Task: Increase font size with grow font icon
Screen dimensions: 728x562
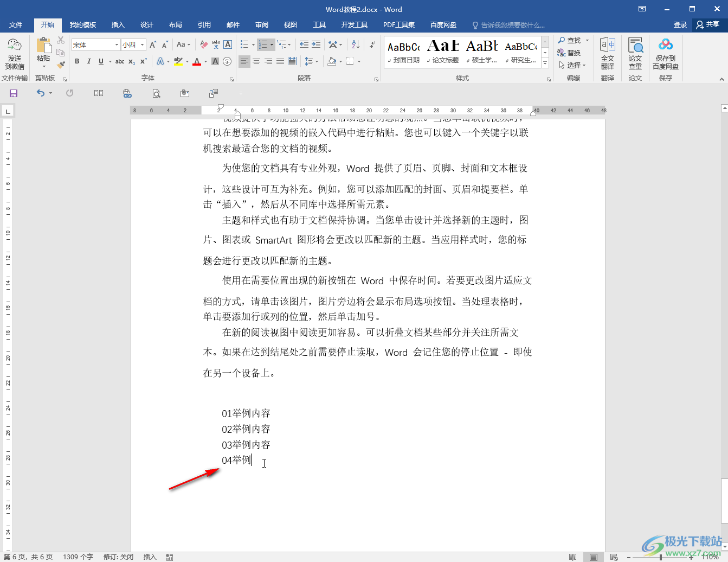Action: 153,44
